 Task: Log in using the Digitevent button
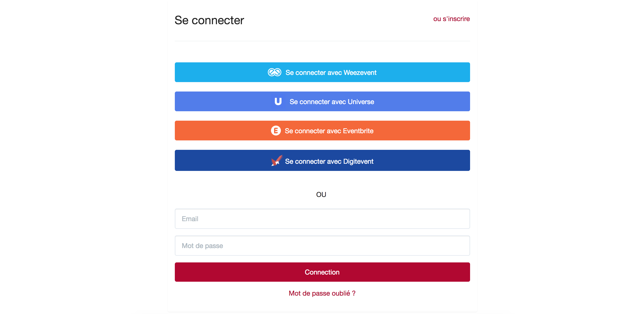pos(322,161)
